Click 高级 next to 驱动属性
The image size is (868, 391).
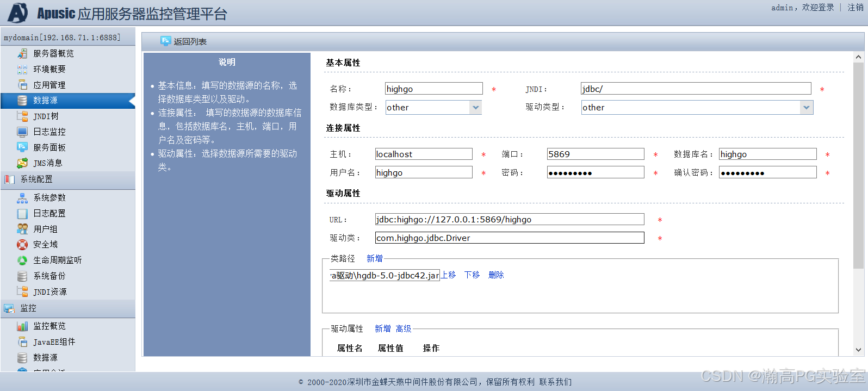(x=404, y=328)
